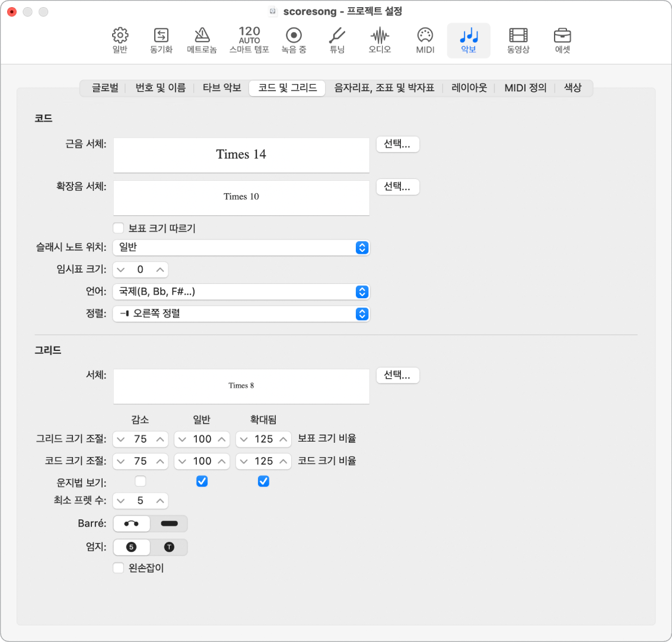Open the 슬래시 노트 위치 dropdown
The image size is (672, 642).
pyautogui.click(x=241, y=248)
